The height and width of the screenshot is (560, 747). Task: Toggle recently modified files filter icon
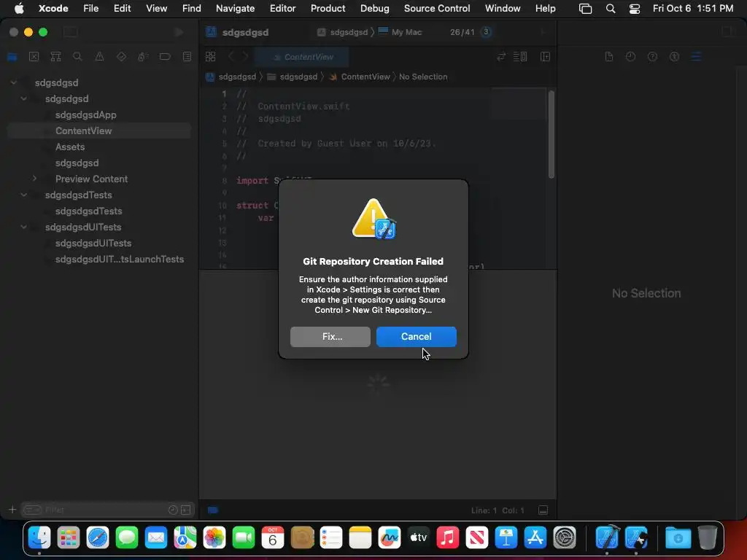(173, 510)
